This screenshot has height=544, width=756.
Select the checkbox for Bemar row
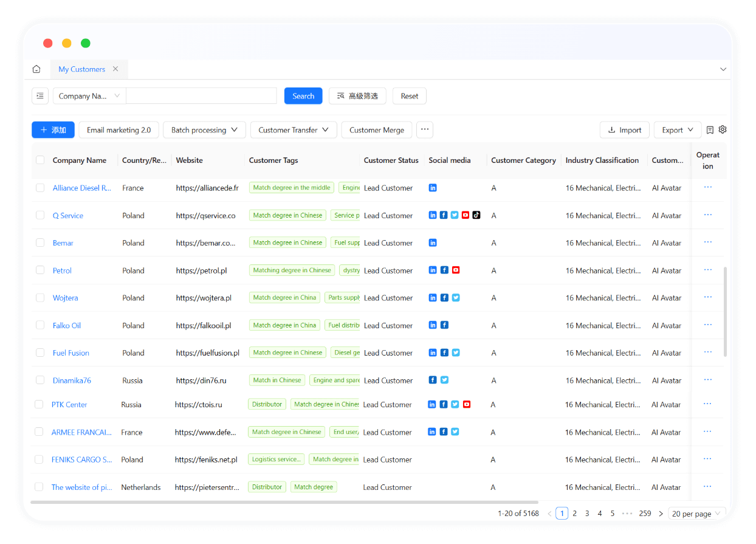tap(40, 243)
